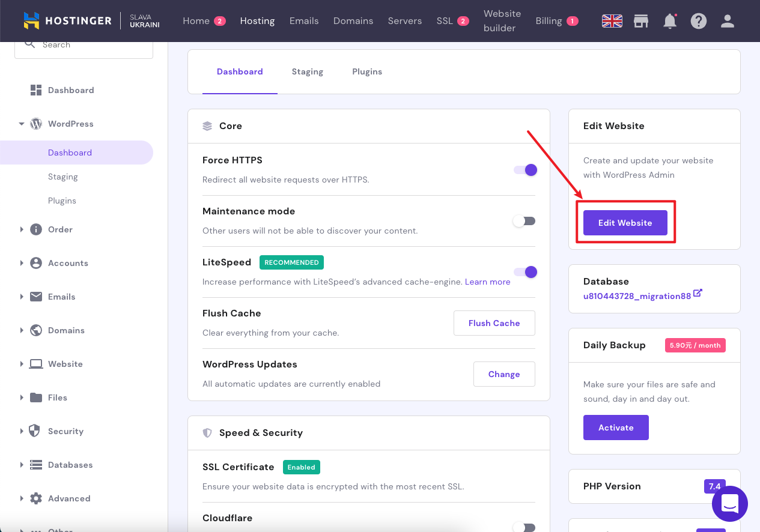Click Change for WordPress Updates
The image size is (760, 532).
click(504, 374)
